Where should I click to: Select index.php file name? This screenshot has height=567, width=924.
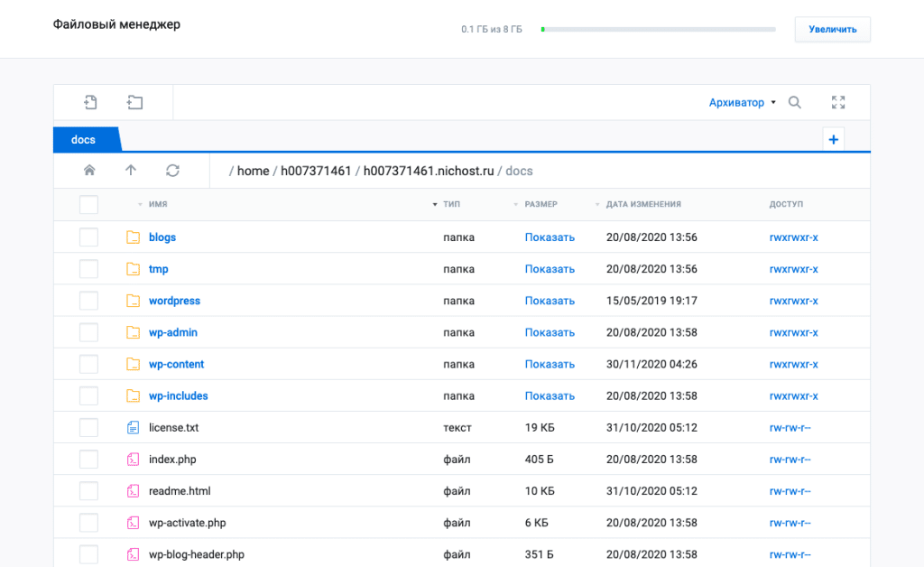pos(172,460)
